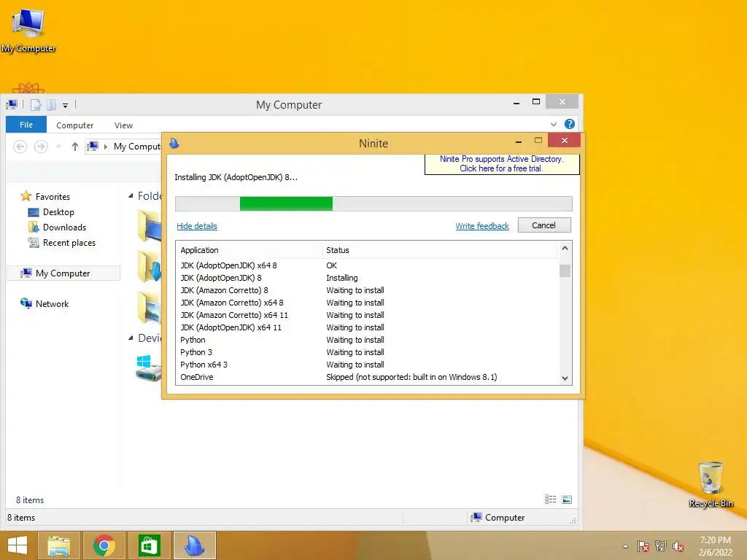Select JDK (Amazon Corretto) x64 8 row

click(367, 303)
